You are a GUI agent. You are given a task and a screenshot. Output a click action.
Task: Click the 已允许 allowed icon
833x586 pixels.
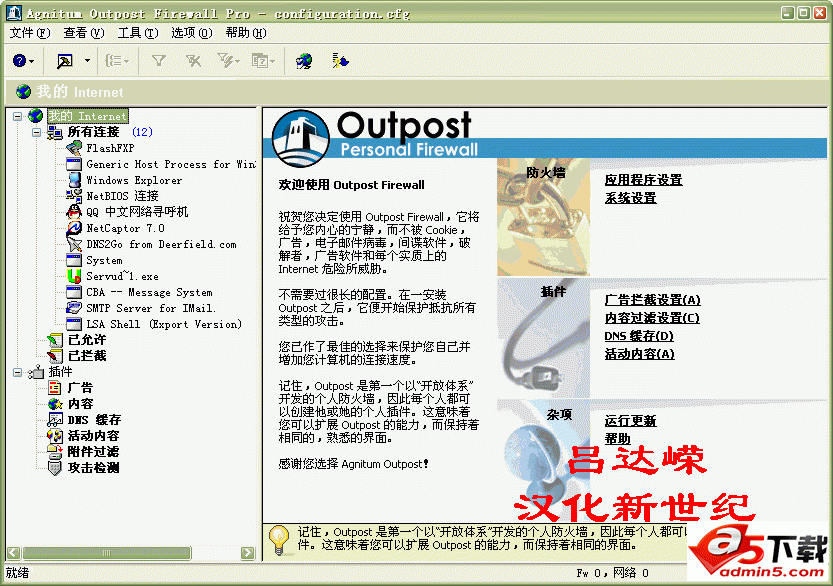pyautogui.click(x=55, y=340)
